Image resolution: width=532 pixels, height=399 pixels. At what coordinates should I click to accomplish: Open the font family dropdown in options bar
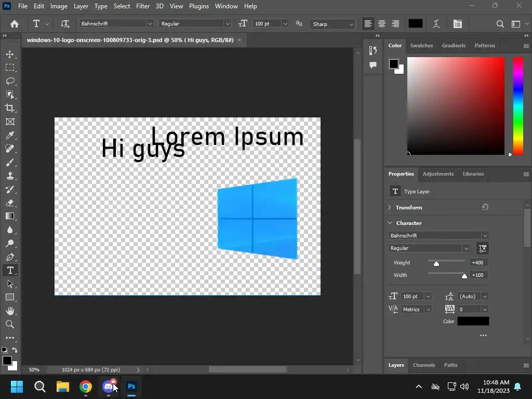(150, 24)
